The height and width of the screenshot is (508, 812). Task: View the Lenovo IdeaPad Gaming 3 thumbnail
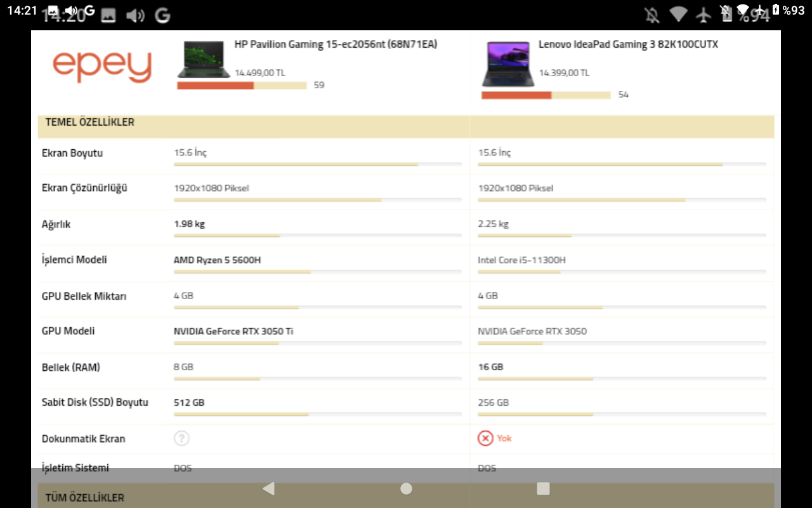coord(507,63)
